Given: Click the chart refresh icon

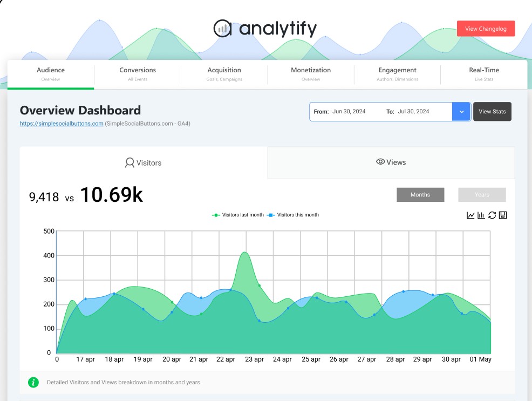Looking at the screenshot, I should click(492, 215).
